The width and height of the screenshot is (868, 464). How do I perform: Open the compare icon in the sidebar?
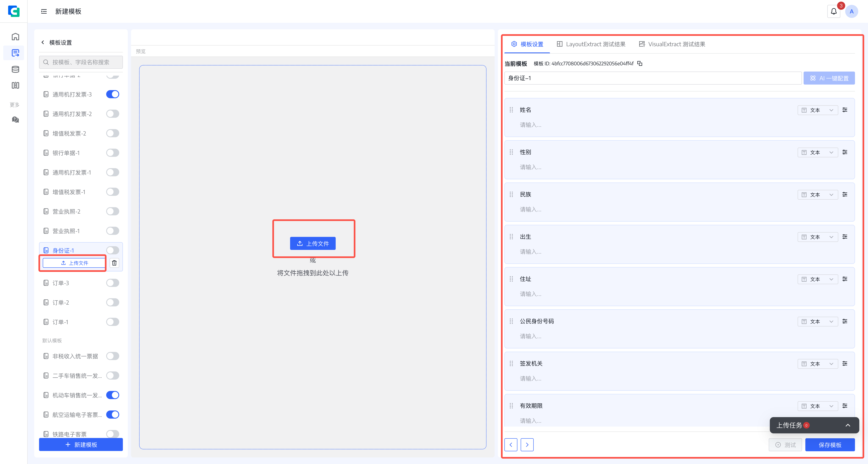click(15, 86)
